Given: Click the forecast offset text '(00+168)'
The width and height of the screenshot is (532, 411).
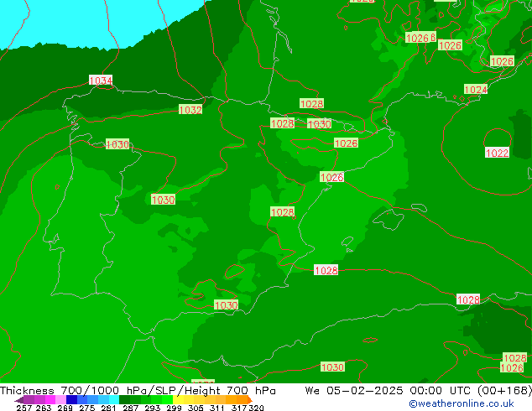Looking at the screenshot, I should point(504,391).
